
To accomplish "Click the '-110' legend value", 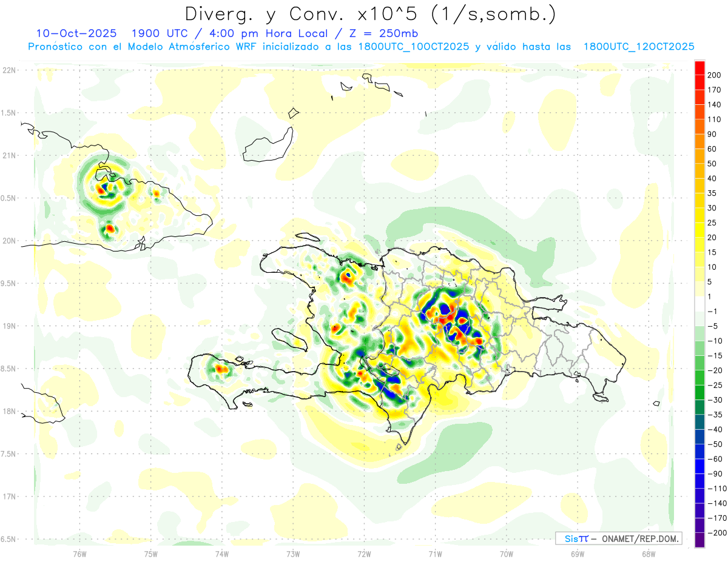I will click(718, 489).
